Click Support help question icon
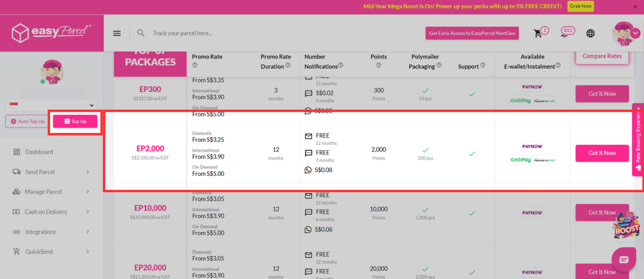 point(483,65)
